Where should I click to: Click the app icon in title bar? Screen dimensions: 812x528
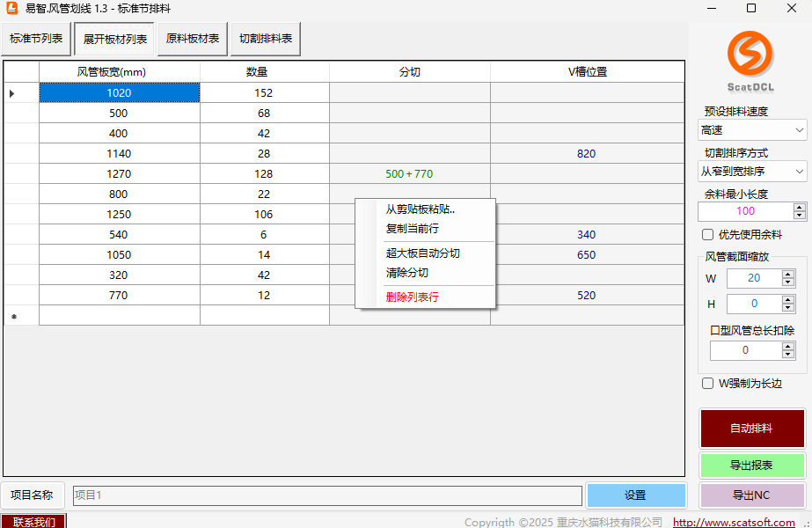tap(11, 8)
